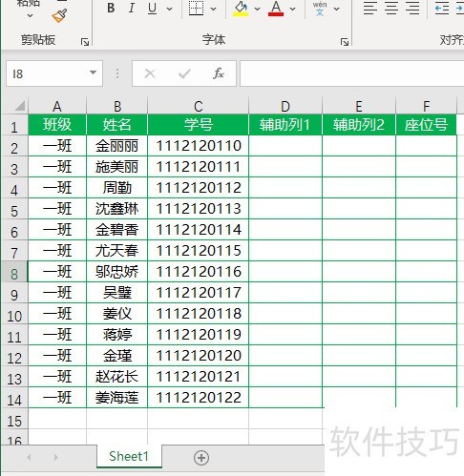This screenshot has width=464, height=476.
Task: Open font color dropdown arrow
Action: [292, 9]
